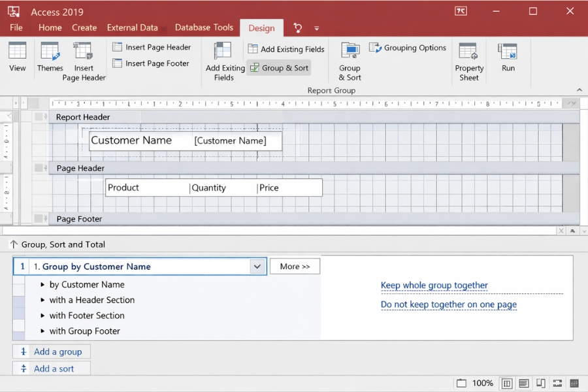Viewport: 588px width, 392px height.
Task: Open the Group by Customer Name dropdown
Action: [x=257, y=267]
